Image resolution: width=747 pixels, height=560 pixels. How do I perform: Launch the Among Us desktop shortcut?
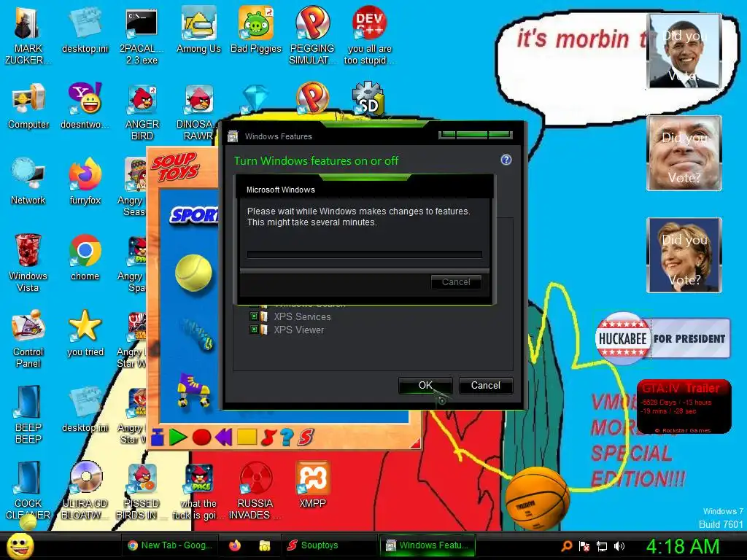[x=198, y=30]
